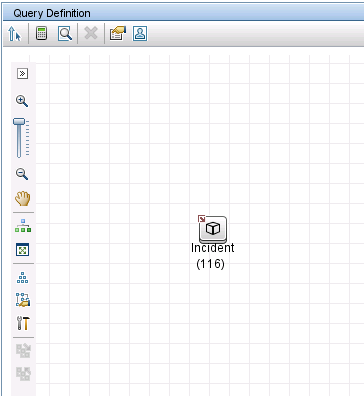Screen dimensions: 364x396
Task: Expand the sidebar with double-chevron button
Action: pos(22,74)
